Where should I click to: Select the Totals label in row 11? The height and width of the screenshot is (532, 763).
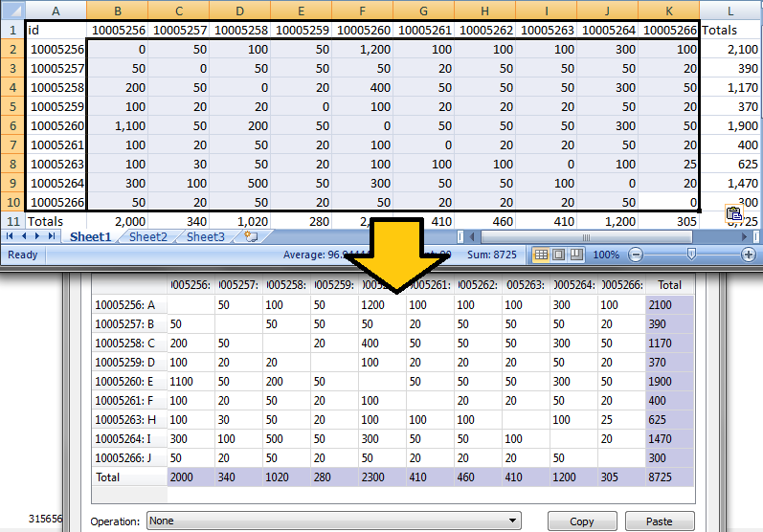coord(56,221)
